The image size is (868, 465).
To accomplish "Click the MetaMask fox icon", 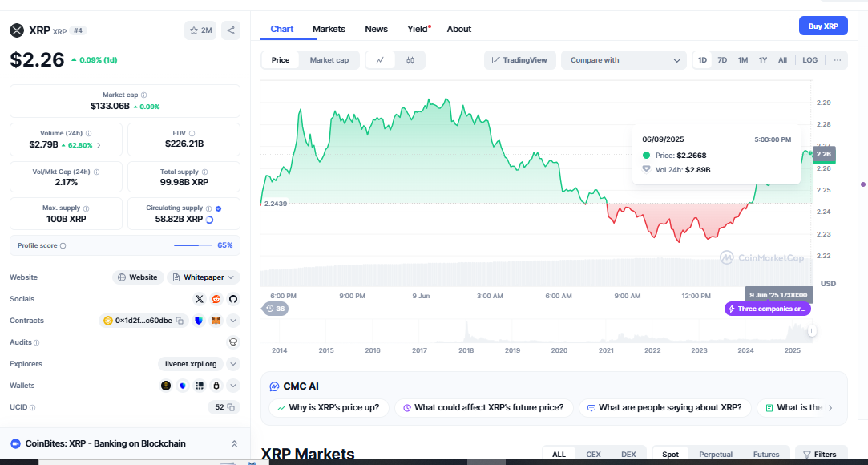I will pos(216,321).
